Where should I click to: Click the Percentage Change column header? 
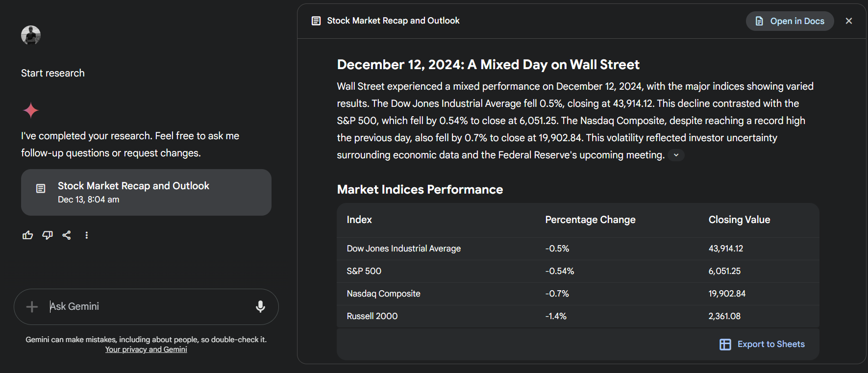(x=590, y=220)
